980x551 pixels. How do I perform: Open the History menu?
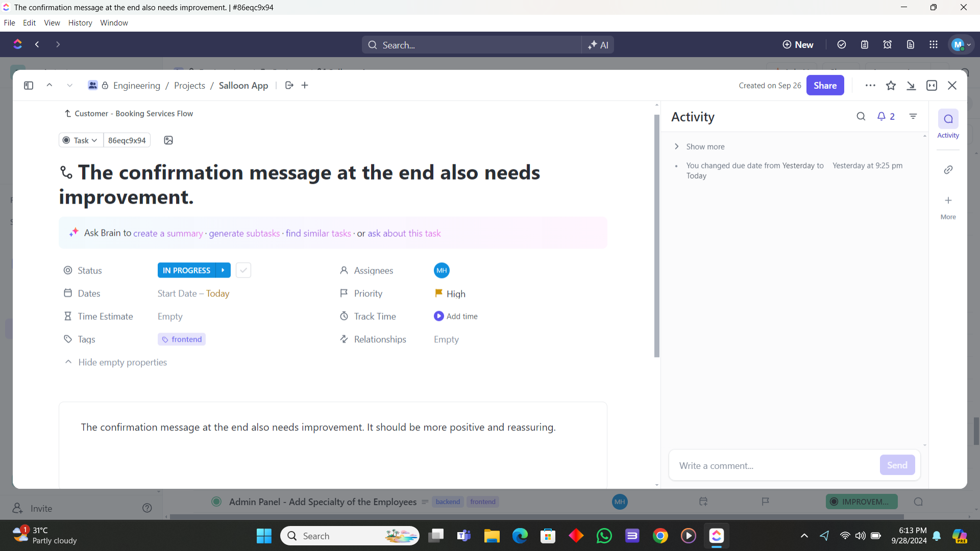(80, 23)
